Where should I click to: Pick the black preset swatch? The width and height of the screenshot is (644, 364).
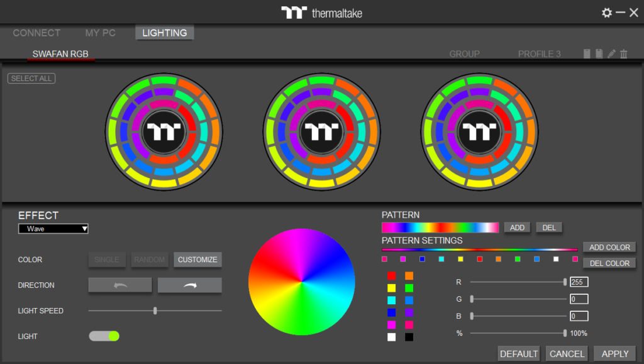click(x=409, y=338)
